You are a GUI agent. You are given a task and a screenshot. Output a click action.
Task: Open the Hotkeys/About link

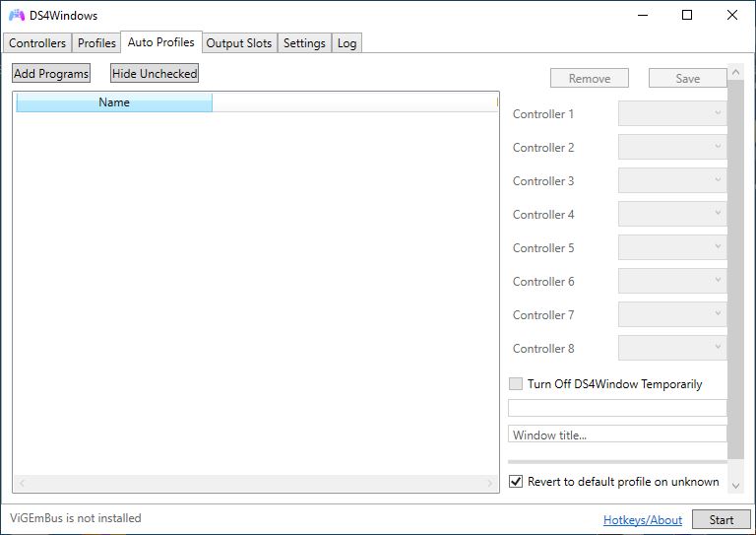(x=643, y=520)
